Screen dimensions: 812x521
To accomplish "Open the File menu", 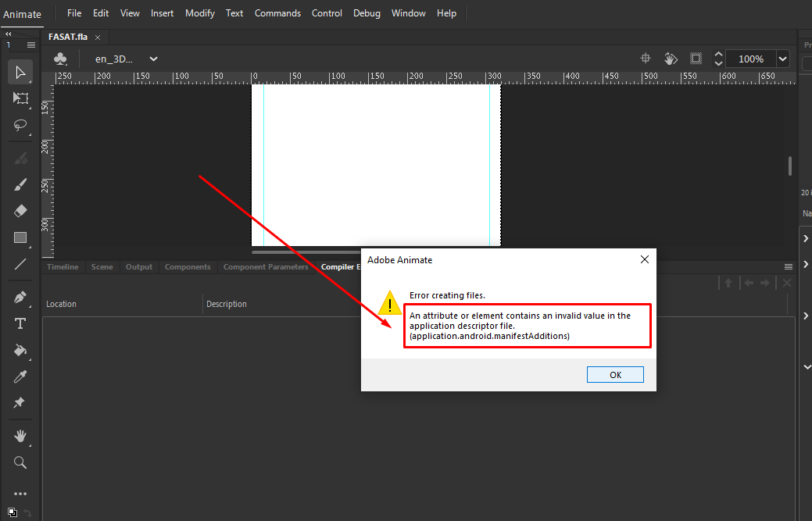I will pyautogui.click(x=74, y=13).
